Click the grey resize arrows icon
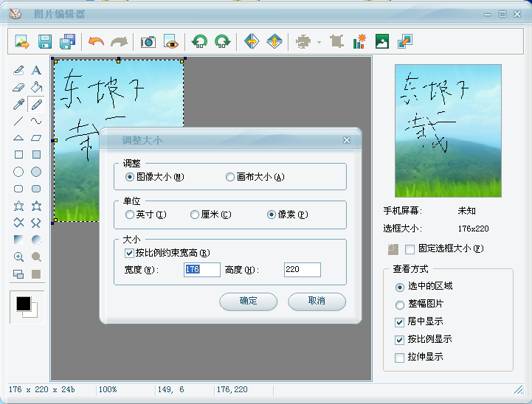The width and height of the screenshot is (532, 404). point(303,42)
